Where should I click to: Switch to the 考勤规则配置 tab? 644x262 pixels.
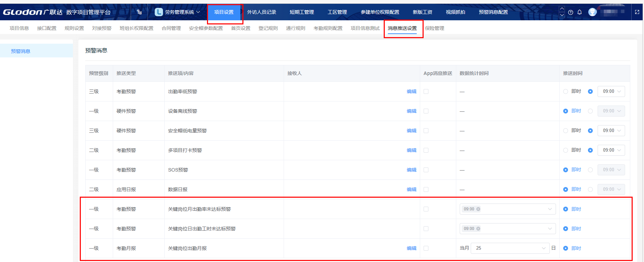(328, 28)
